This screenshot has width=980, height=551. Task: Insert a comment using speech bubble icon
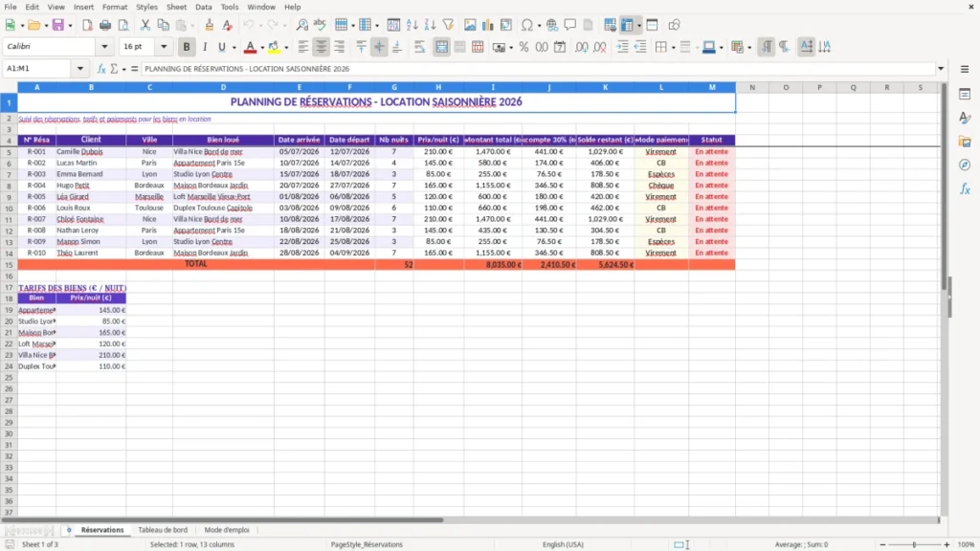(x=570, y=25)
